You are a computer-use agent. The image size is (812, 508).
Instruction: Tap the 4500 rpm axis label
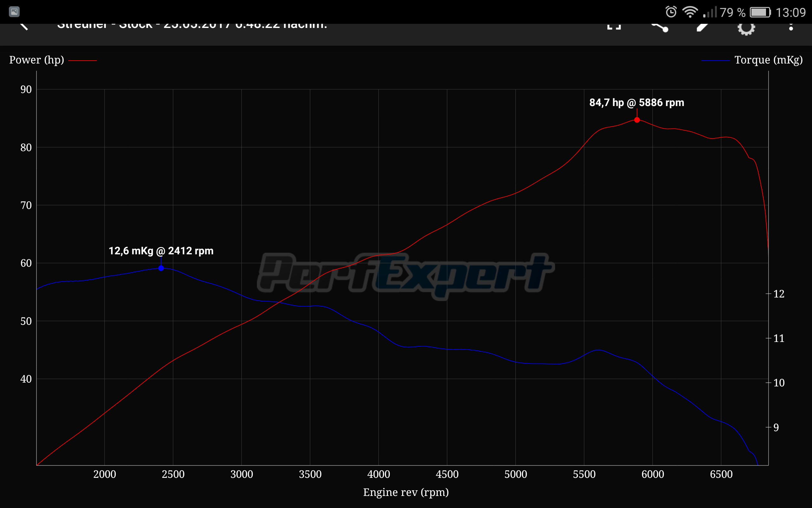(x=447, y=474)
